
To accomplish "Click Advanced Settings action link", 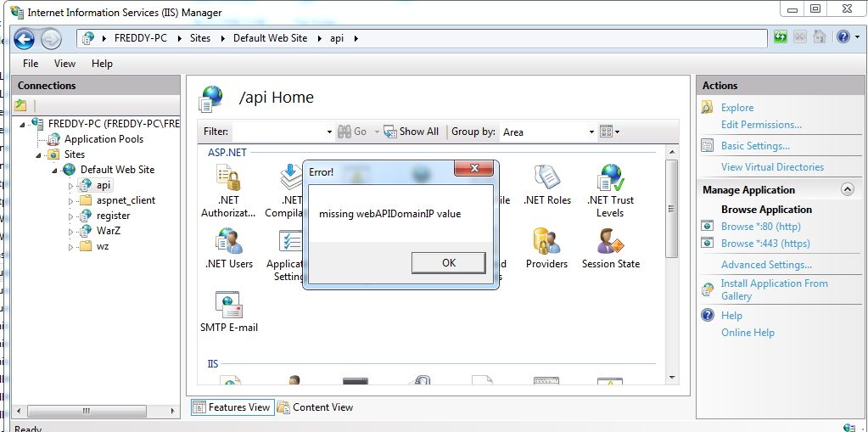I will pos(766,265).
